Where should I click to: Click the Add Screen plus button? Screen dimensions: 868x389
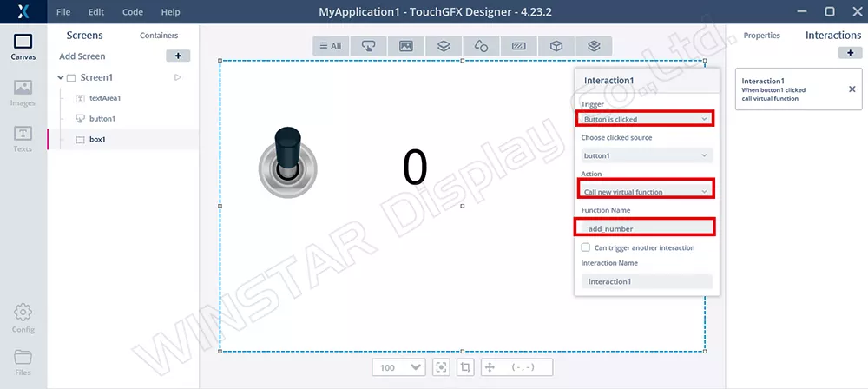(x=178, y=56)
